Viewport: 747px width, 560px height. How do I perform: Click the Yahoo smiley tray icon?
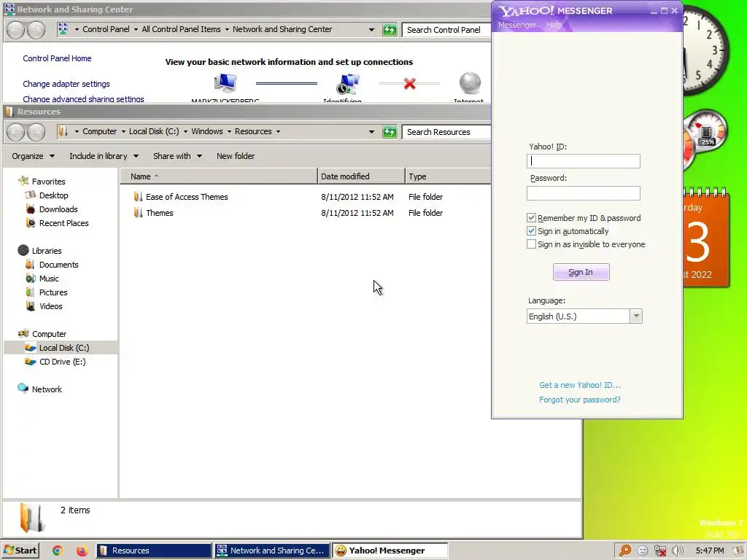(642, 551)
